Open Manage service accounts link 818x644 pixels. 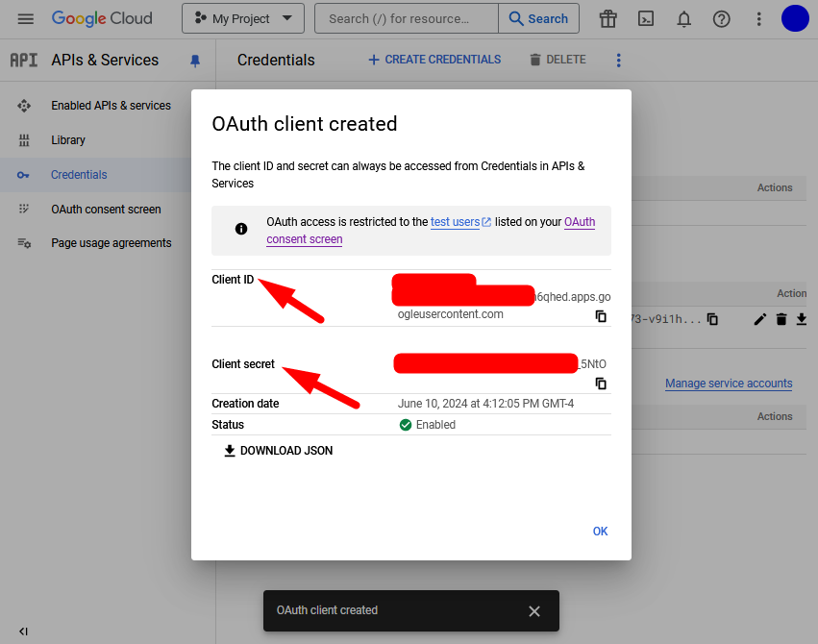pos(729,384)
